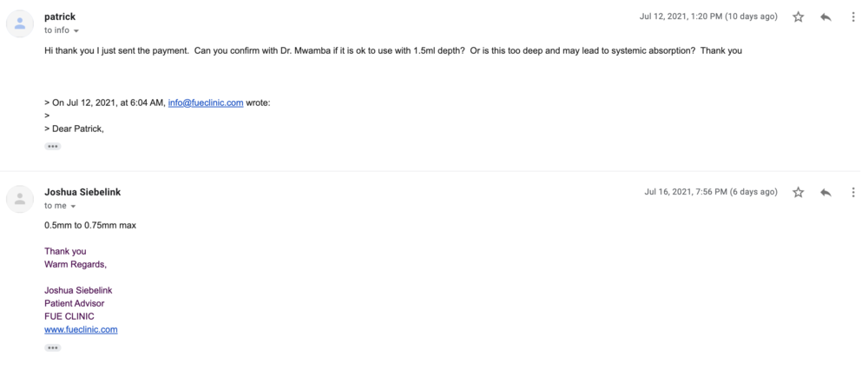Expand recipient details next to 'to me'
Viewport: 868px width, 370px height.
pyautogui.click(x=73, y=207)
